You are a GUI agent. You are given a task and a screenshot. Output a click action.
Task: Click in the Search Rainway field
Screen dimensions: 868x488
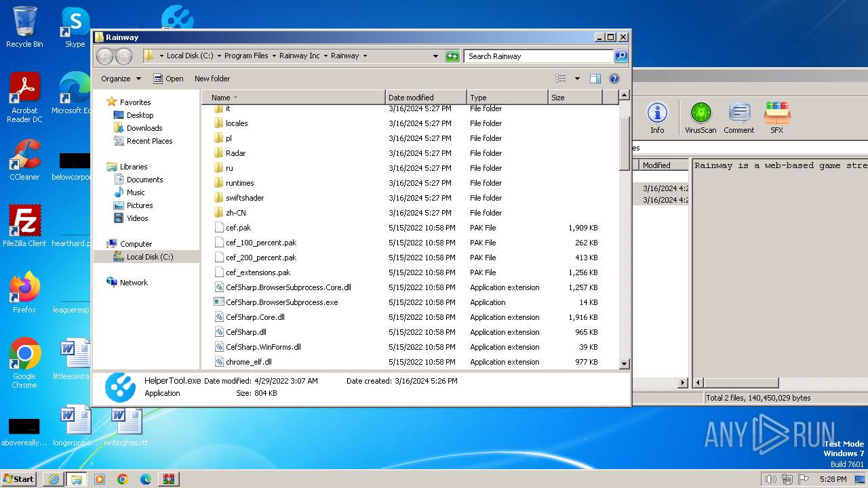click(538, 56)
